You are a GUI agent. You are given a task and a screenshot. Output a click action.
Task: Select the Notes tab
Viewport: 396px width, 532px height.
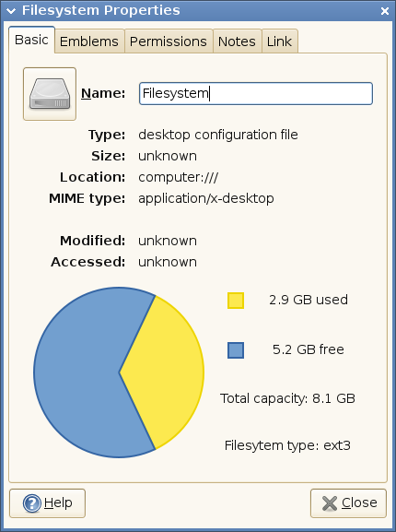237,41
